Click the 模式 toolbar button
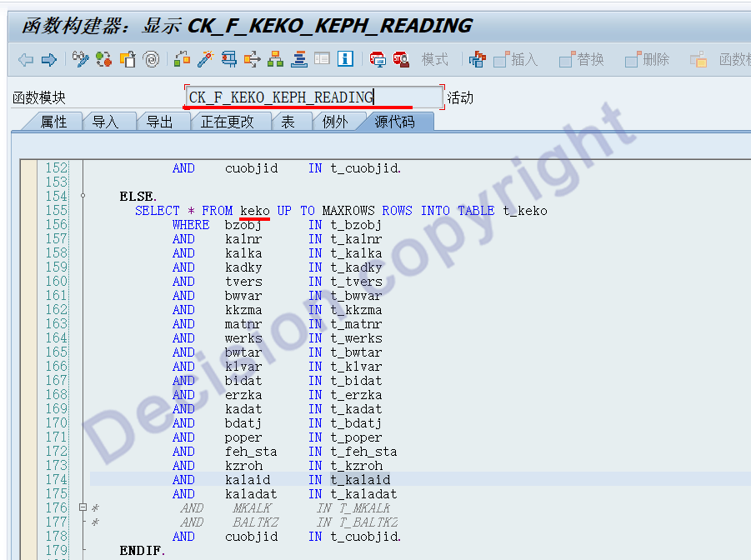The height and width of the screenshot is (560, 751). coord(434,59)
